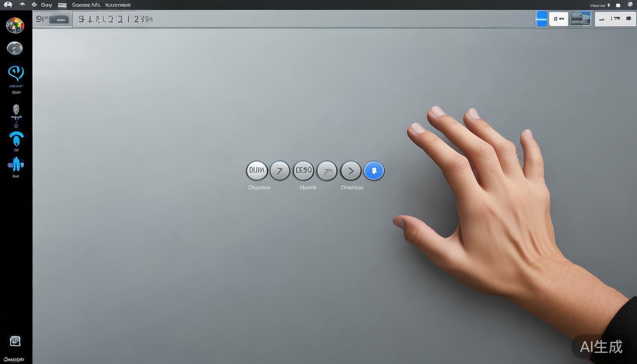The image size is (637, 364).
Task: Open the blue arch icon in the sidebar
Action: (16, 139)
